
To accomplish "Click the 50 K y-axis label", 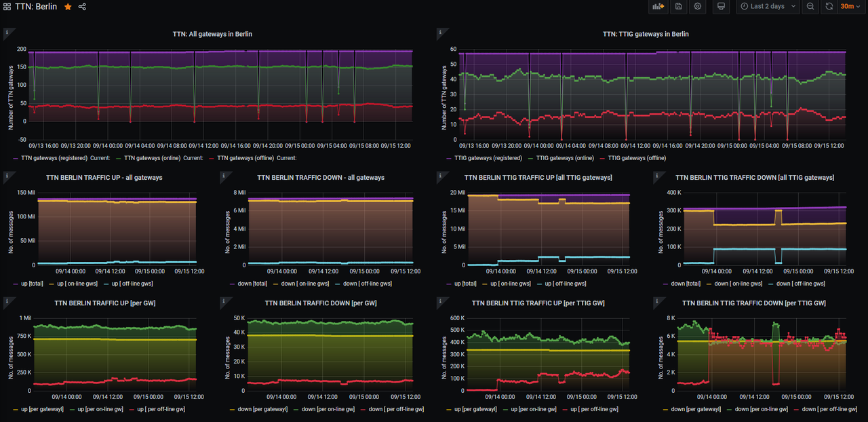I will (238, 318).
